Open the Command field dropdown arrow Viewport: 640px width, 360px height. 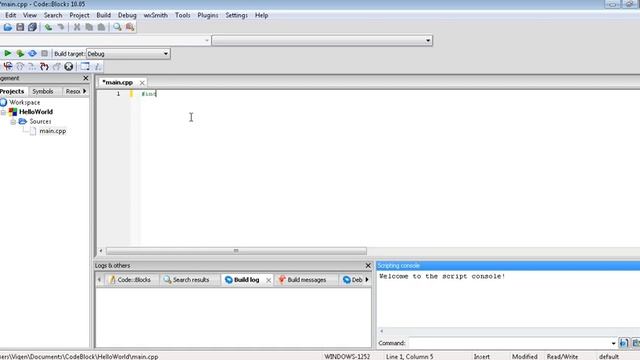(x=613, y=343)
